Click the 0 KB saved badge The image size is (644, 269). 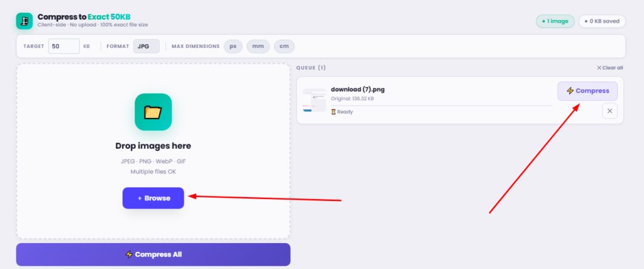[602, 21]
